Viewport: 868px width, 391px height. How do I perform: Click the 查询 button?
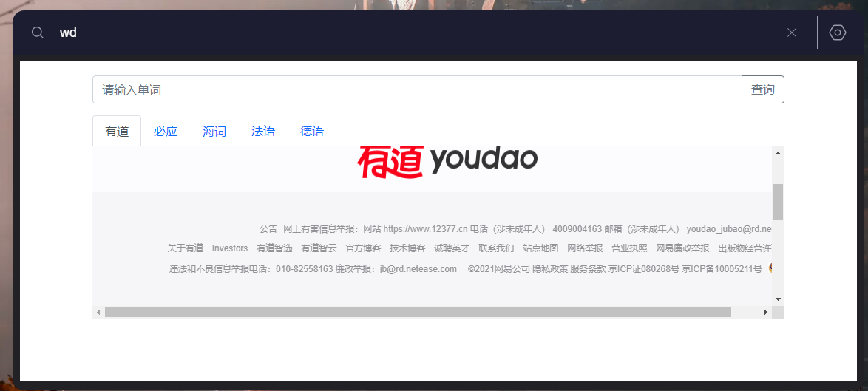tap(763, 89)
